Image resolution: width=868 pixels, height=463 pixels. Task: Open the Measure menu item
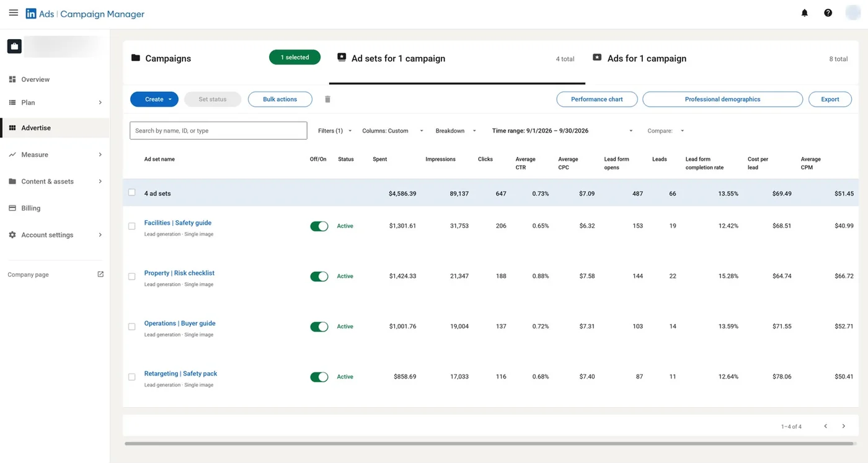[x=55, y=155]
